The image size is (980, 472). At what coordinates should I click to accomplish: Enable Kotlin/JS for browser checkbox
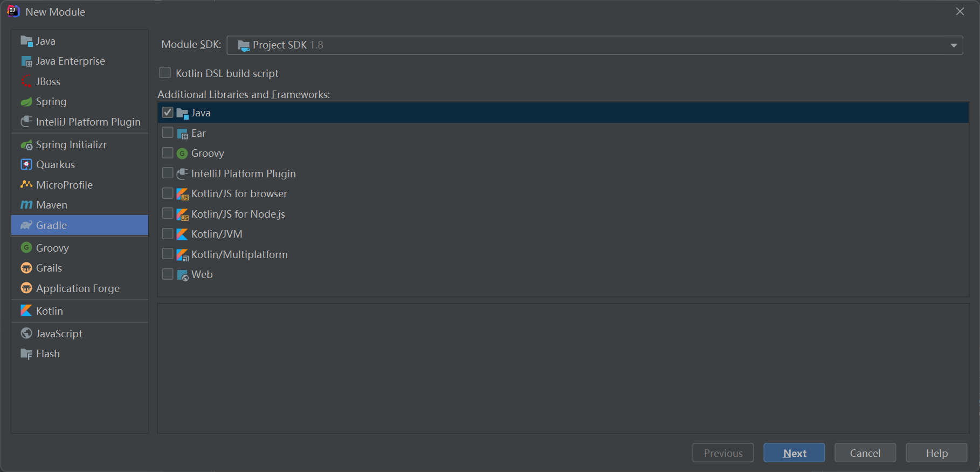click(x=168, y=193)
